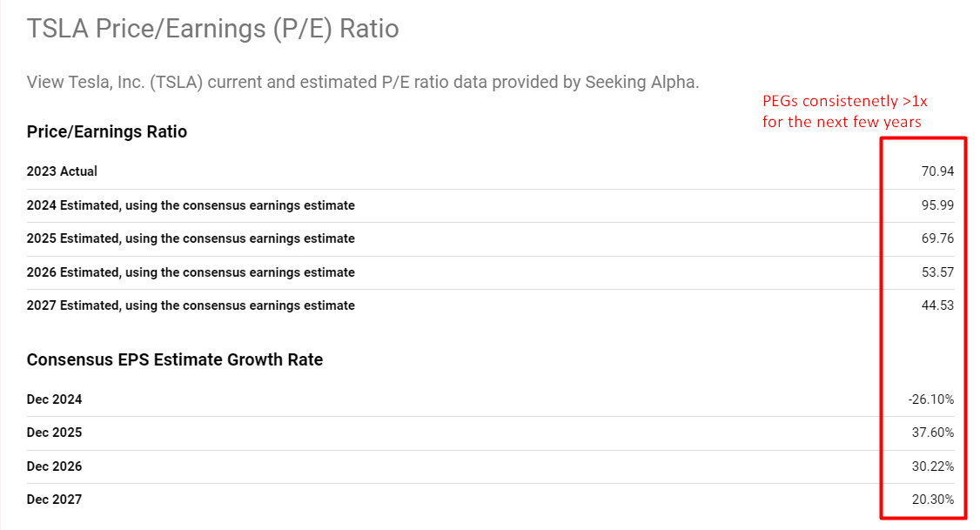Click the 2026 Estimated row label

click(x=191, y=272)
